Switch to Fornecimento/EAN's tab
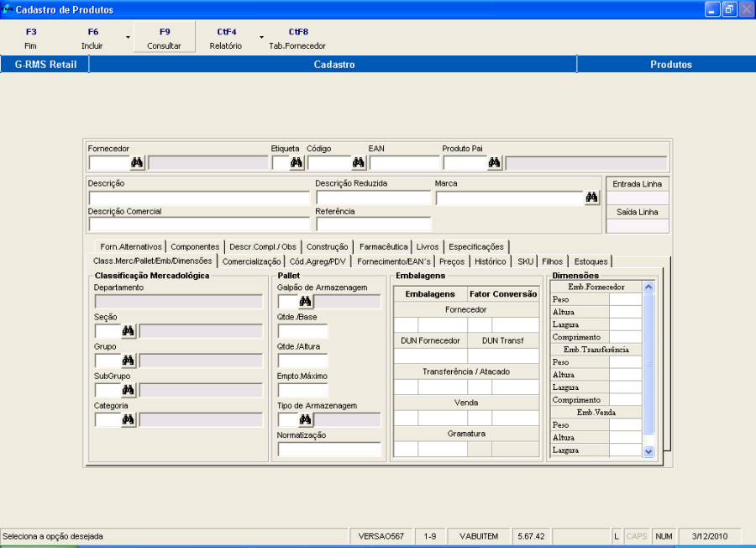This screenshot has height=548, width=756. point(393,261)
